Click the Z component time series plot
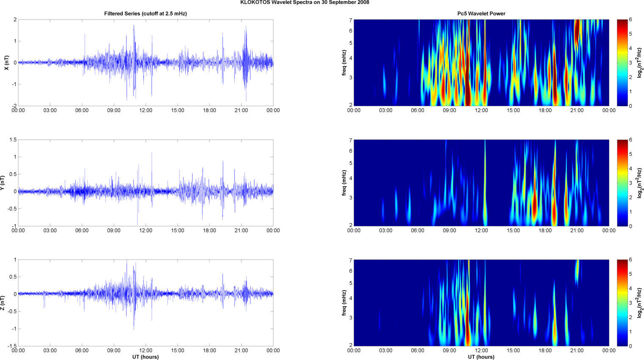This screenshot has width=644, height=360. pyautogui.click(x=146, y=303)
